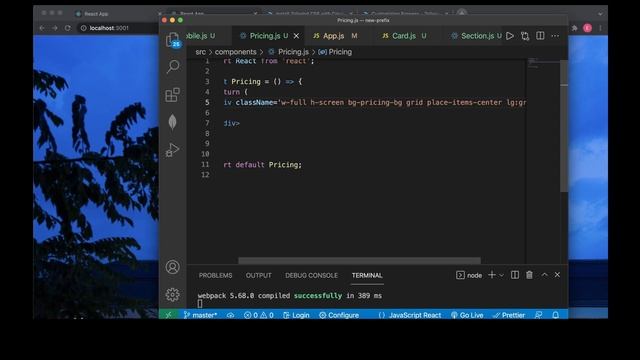This screenshot has width=640, height=360.
Task: Click the node terminal label
Action: (x=469, y=276)
